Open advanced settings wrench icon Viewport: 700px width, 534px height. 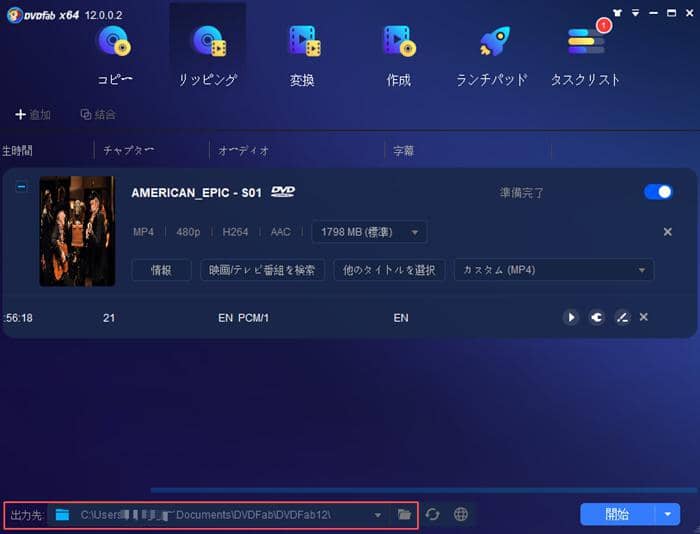[597, 317]
